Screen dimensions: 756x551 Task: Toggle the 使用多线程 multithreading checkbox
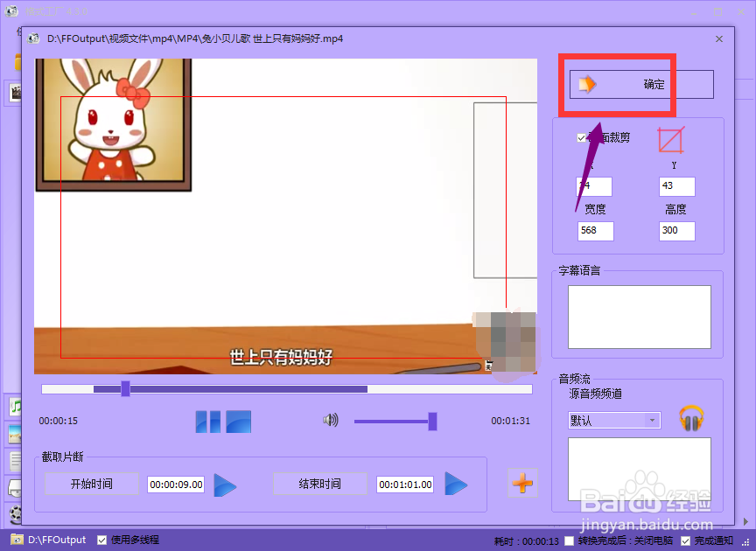coord(101,540)
